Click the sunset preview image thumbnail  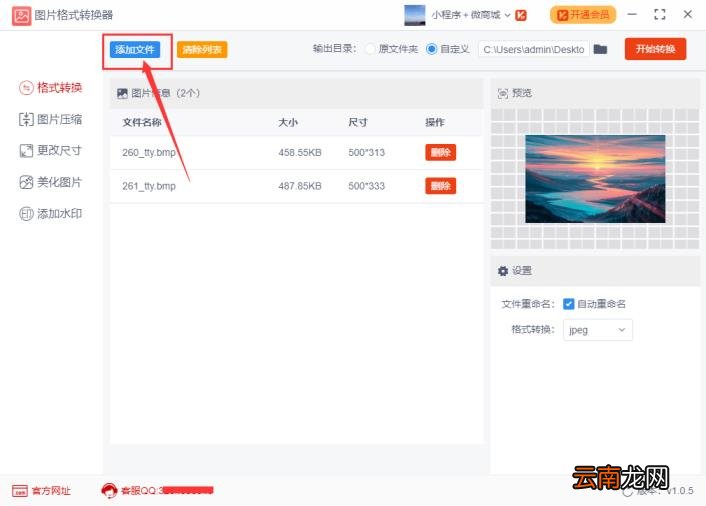pyautogui.click(x=595, y=179)
